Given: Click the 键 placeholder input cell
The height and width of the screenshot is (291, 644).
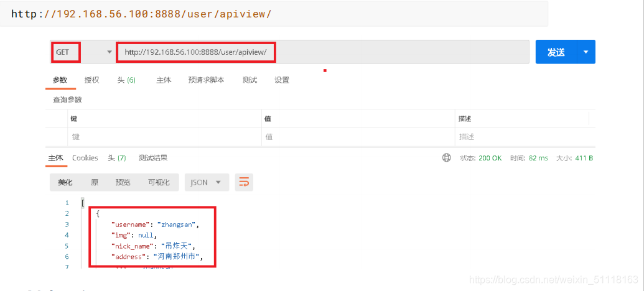Looking at the screenshot, I should tap(164, 137).
